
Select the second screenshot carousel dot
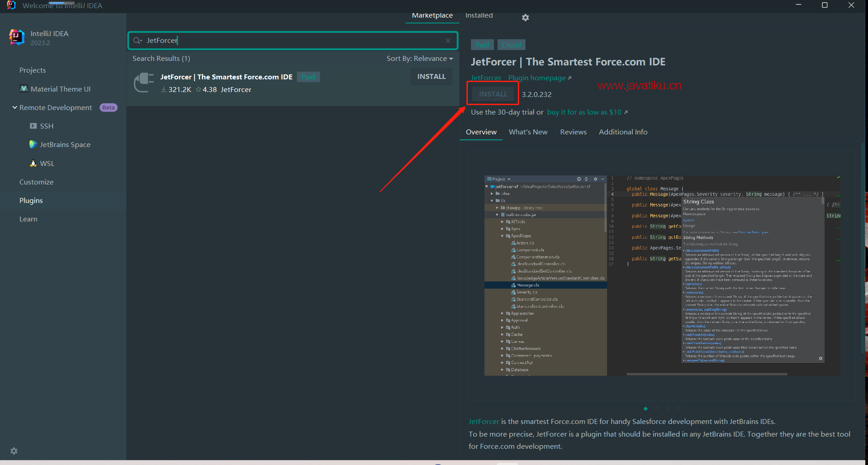pyautogui.click(x=657, y=409)
